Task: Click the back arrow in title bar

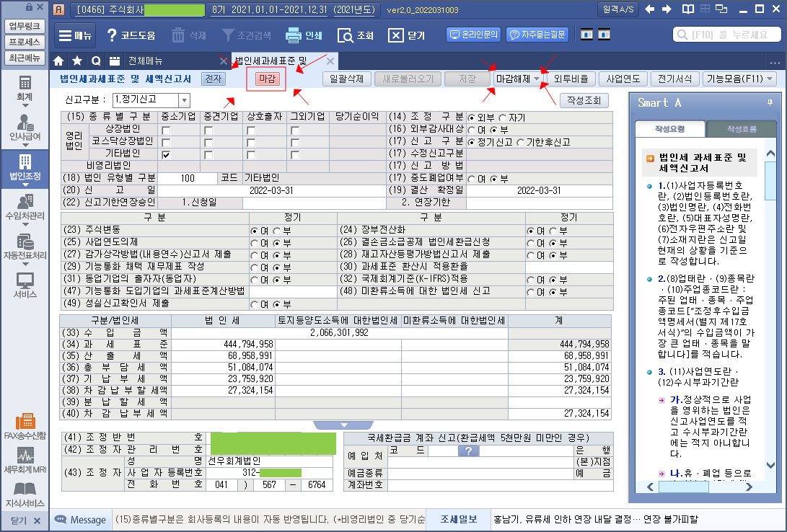Action: pos(649,9)
